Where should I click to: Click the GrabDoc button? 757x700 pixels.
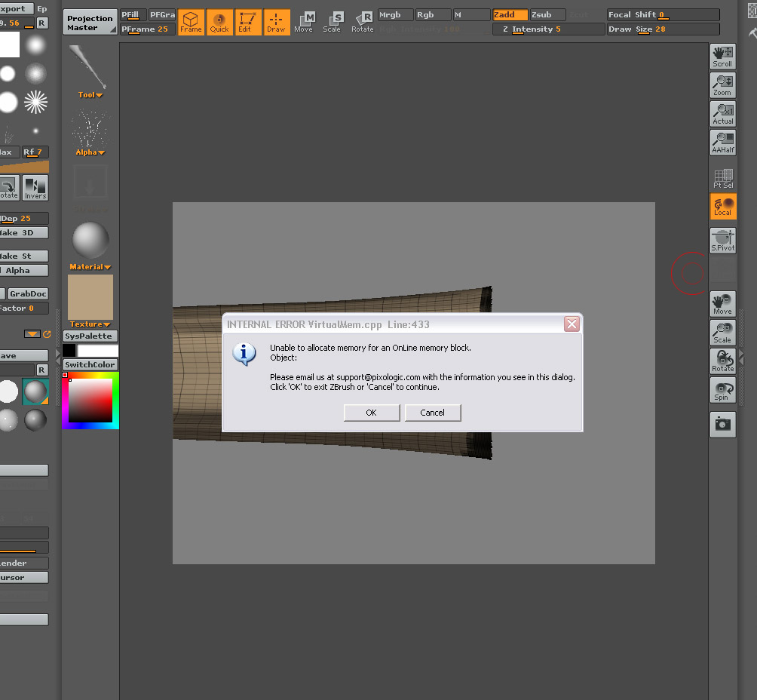pos(28,293)
